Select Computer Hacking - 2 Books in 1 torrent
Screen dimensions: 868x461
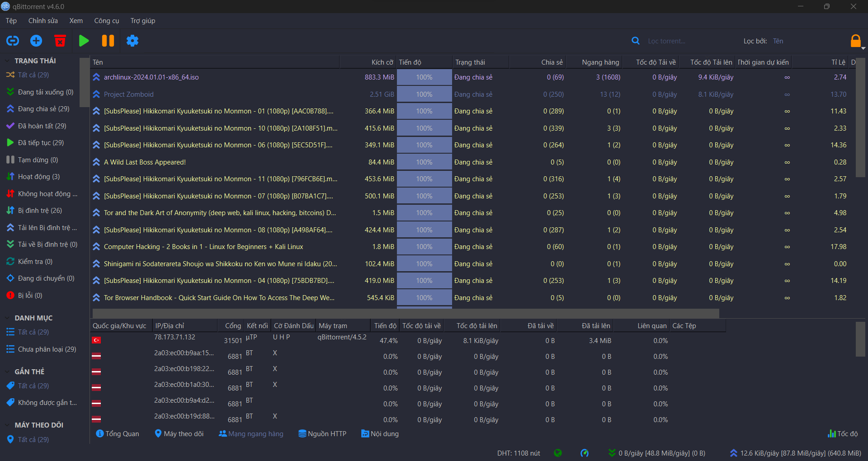203,247
